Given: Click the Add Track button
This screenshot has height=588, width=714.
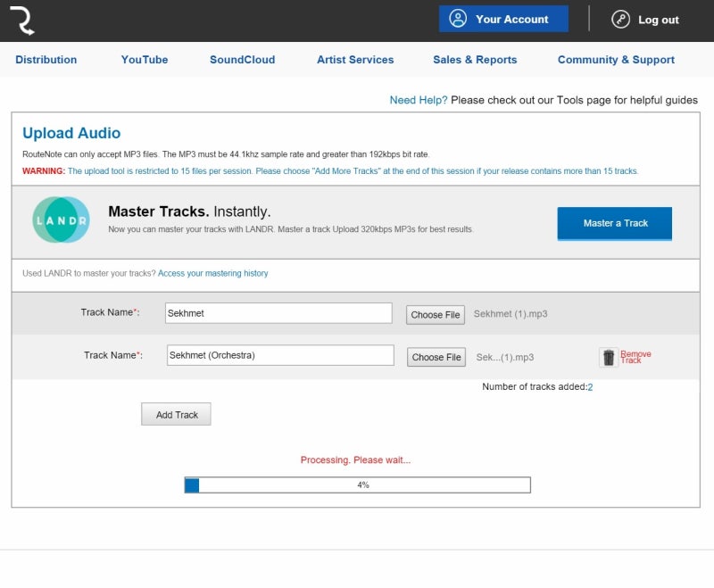Looking at the screenshot, I should coord(176,414).
